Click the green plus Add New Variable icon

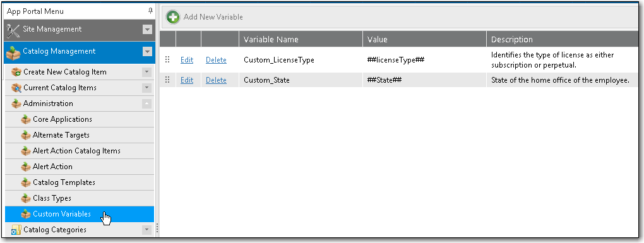click(173, 17)
